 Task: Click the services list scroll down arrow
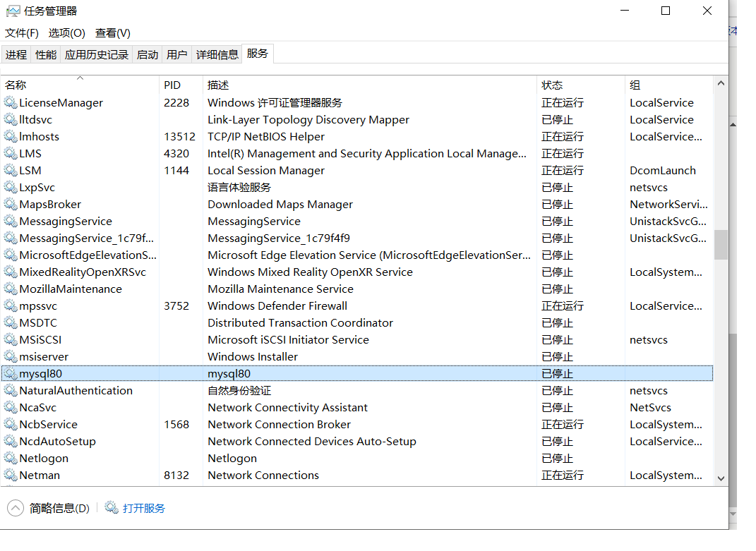tap(721, 478)
